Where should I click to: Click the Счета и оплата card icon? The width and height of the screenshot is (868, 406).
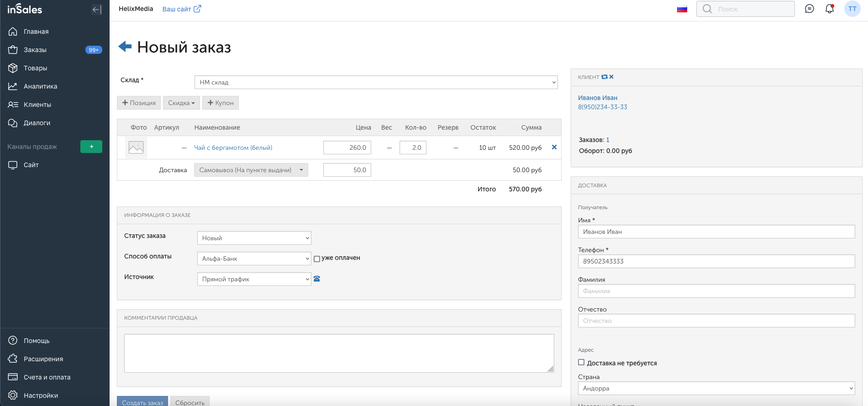pyautogui.click(x=13, y=377)
